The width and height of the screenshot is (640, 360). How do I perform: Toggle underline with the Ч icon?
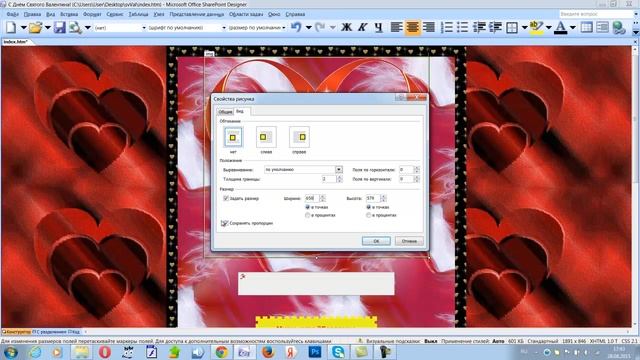pos(379,27)
